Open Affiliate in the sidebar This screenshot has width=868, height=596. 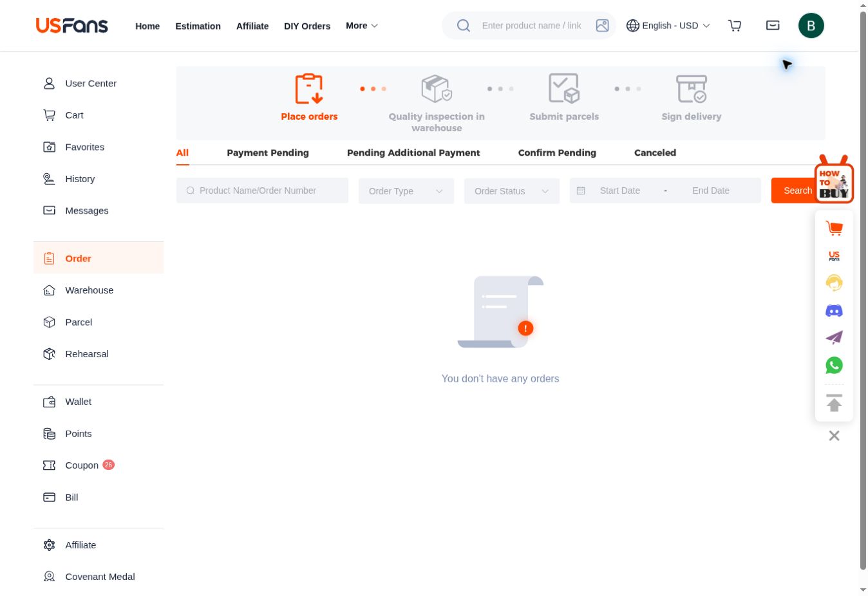tap(99, 545)
